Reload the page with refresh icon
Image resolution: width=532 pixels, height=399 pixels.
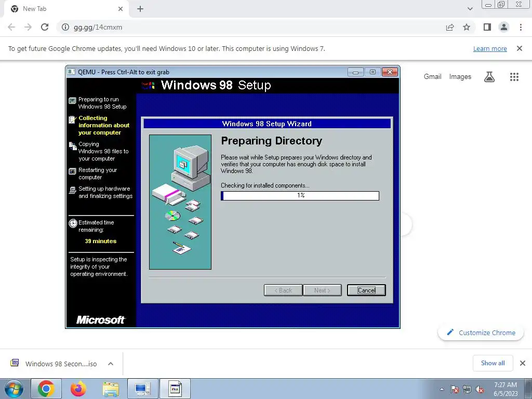click(x=45, y=27)
